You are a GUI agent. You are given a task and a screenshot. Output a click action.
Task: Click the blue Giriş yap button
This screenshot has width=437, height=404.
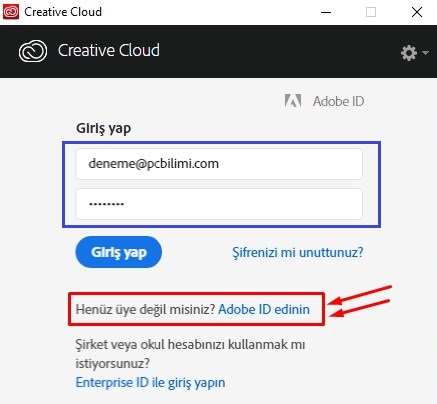click(119, 252)
